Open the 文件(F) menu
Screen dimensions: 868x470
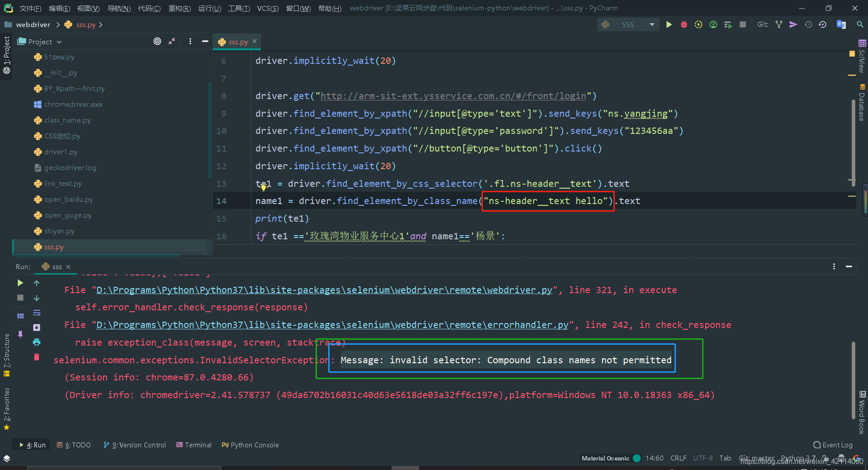click(30, 8)
